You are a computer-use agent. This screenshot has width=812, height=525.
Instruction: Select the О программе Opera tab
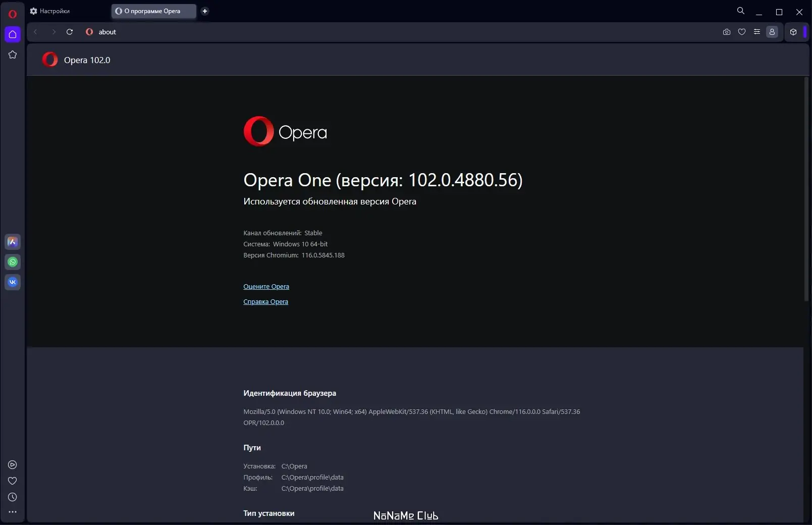(x=153, y=11)
